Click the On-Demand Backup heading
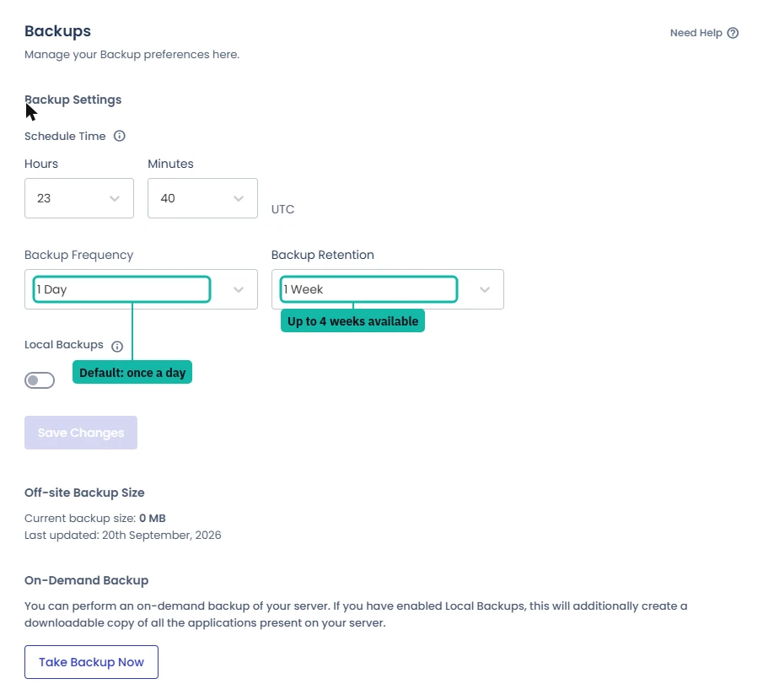The width and height of the screenshot is (774, 700). click(86, 580)
